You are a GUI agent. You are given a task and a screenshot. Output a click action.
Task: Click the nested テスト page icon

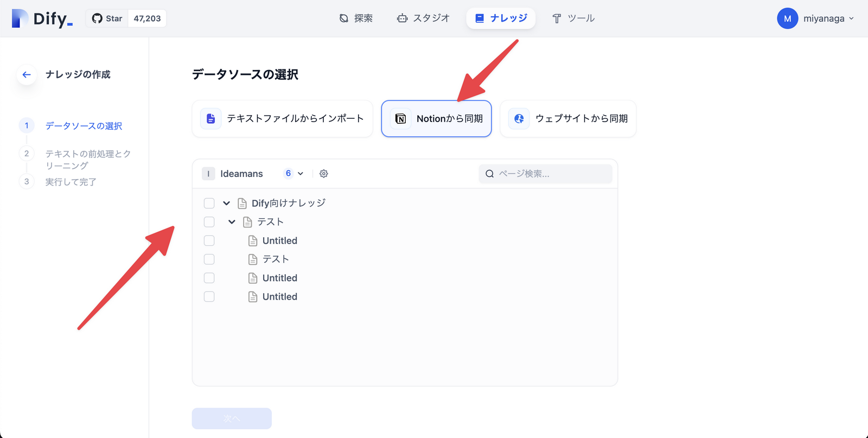pos(253,259)
